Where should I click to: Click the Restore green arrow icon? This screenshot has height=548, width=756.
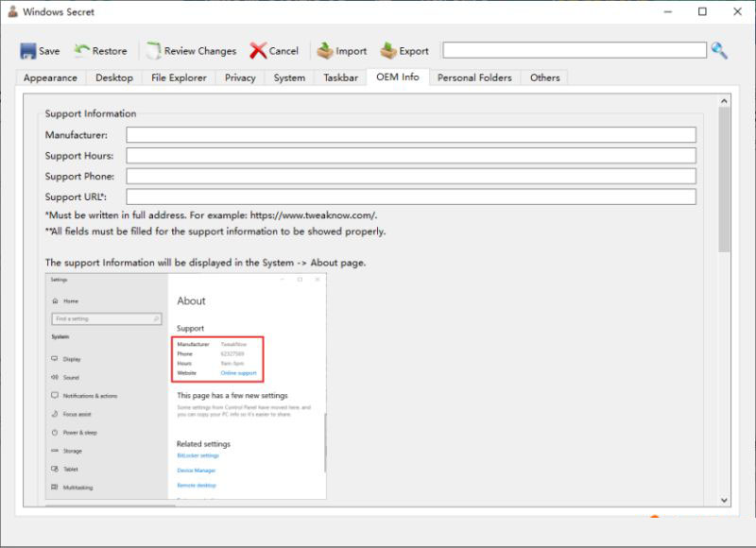(81, 50)
